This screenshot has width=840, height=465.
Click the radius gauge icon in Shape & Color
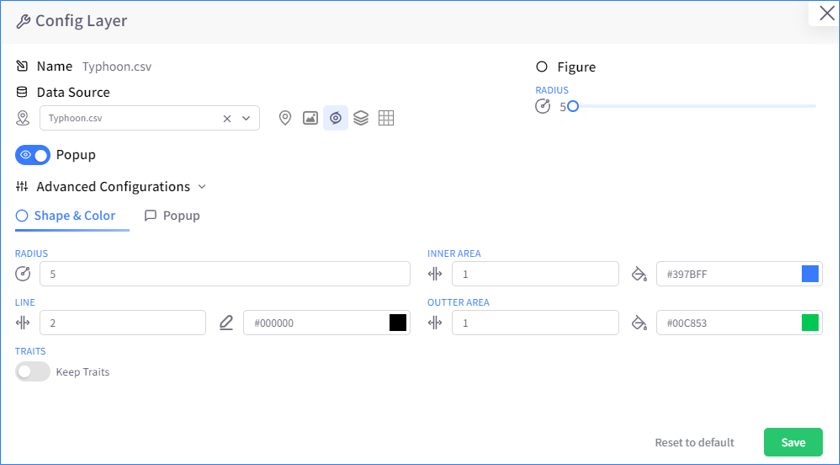coord(23,274)
